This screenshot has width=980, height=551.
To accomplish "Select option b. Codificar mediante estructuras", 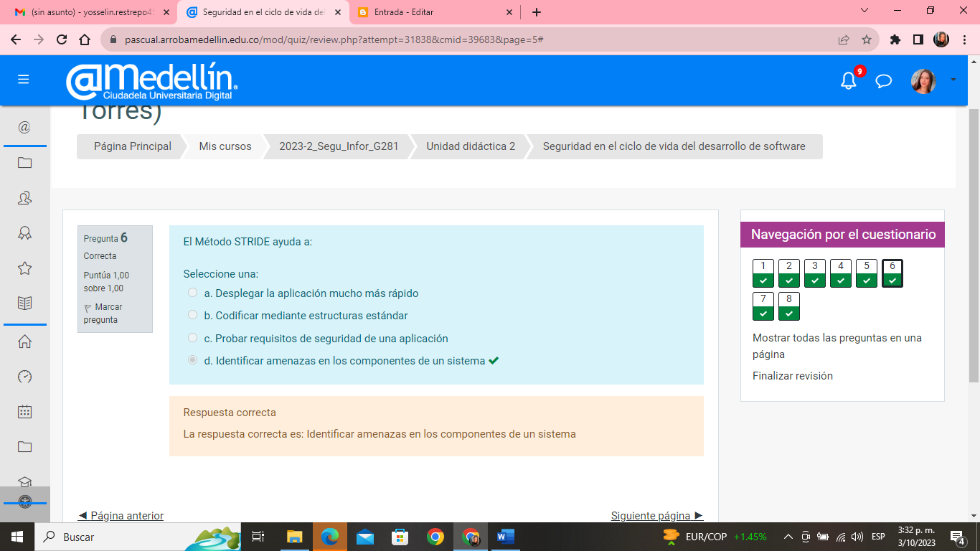I will [x=192, y=315].
